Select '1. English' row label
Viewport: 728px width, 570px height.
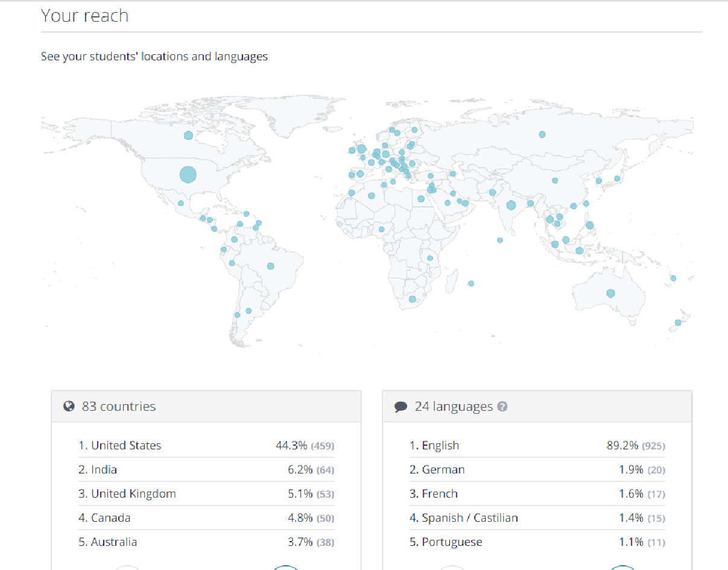coord(434,446)
